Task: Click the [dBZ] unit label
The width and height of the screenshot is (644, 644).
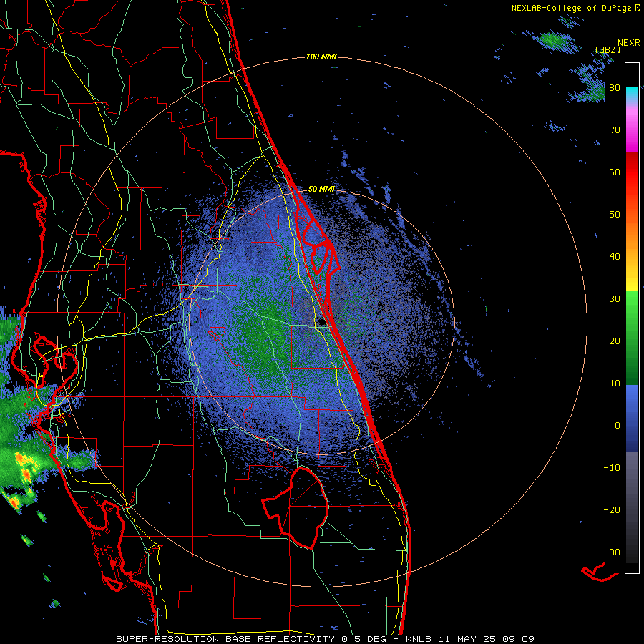Action: pyautogui.click(x=608, y=50)
